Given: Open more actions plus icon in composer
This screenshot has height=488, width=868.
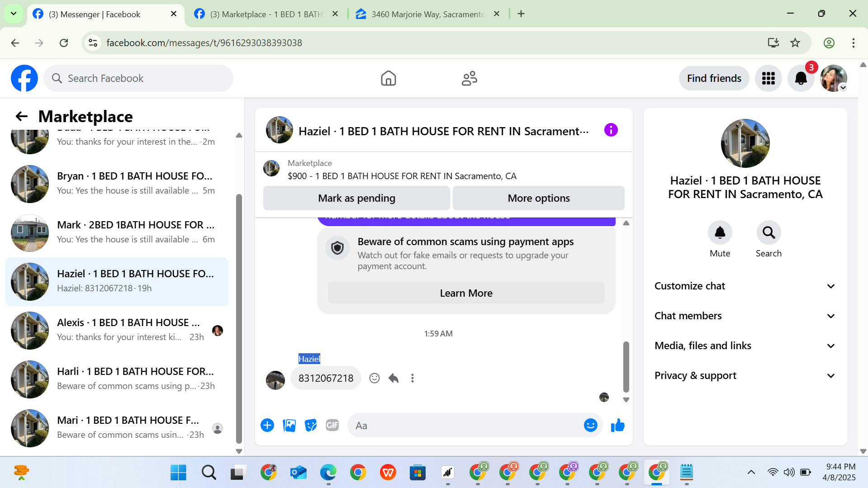Looking at the screenshot, I should 267,425.
